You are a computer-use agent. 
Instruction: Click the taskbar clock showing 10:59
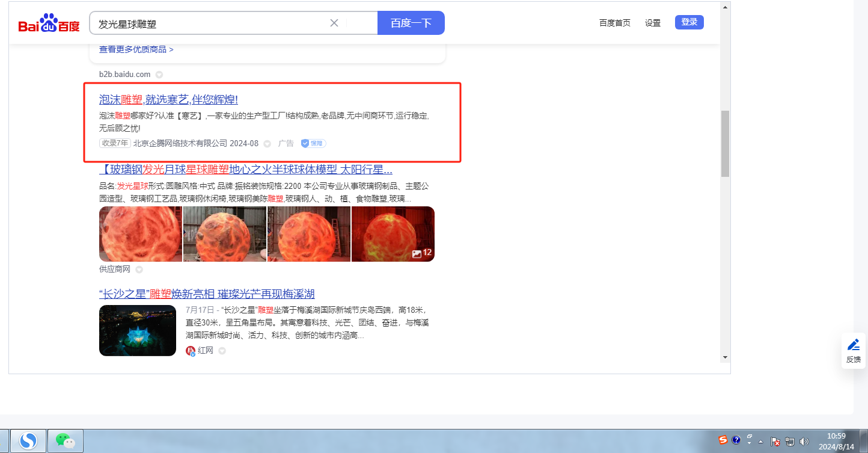[836, 441]
